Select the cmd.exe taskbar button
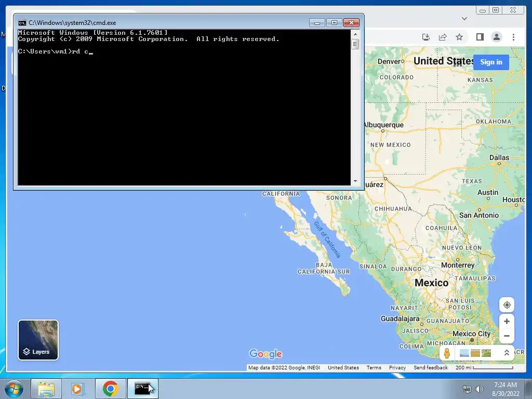 point(142,389)
